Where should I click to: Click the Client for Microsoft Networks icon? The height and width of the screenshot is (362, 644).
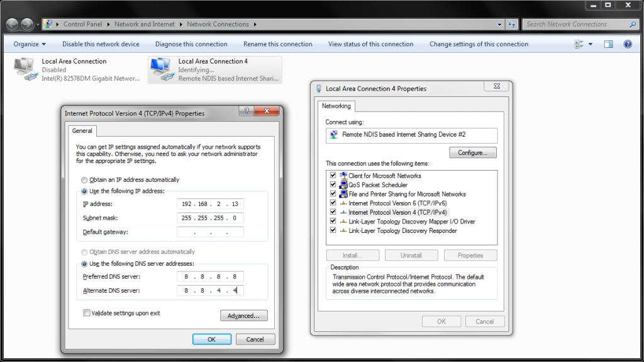coord(343,176)
